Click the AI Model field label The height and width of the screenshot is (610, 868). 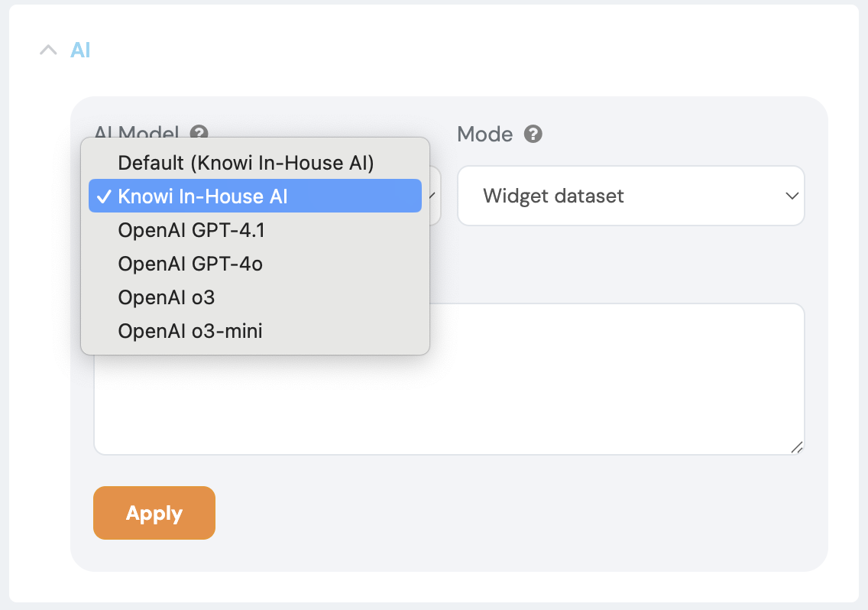point(138,131)
